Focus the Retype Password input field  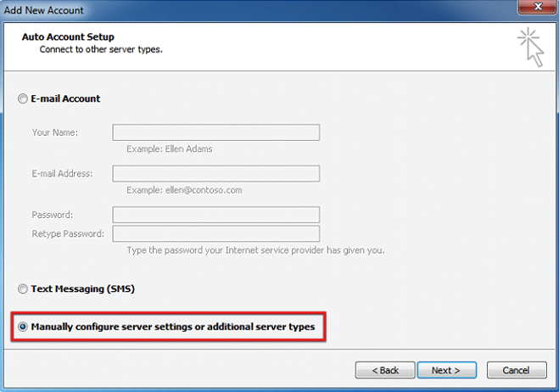pyautogui.click(x=216, y=233)
